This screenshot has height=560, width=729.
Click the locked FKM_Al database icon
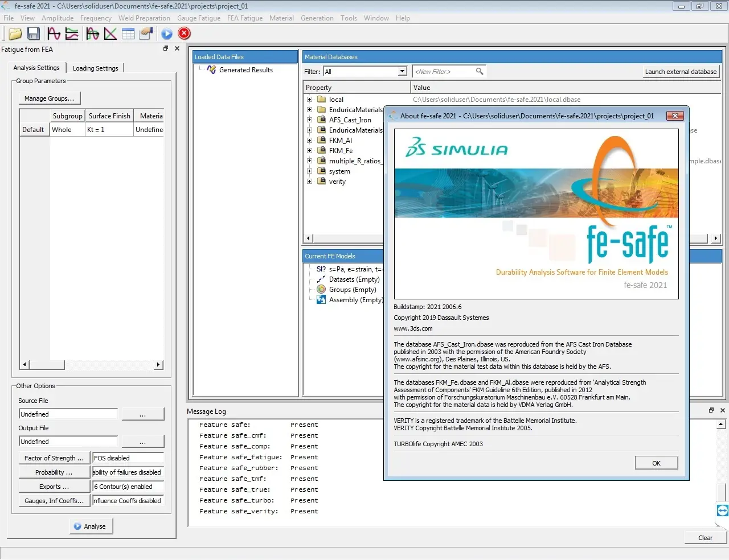point(321,141)
